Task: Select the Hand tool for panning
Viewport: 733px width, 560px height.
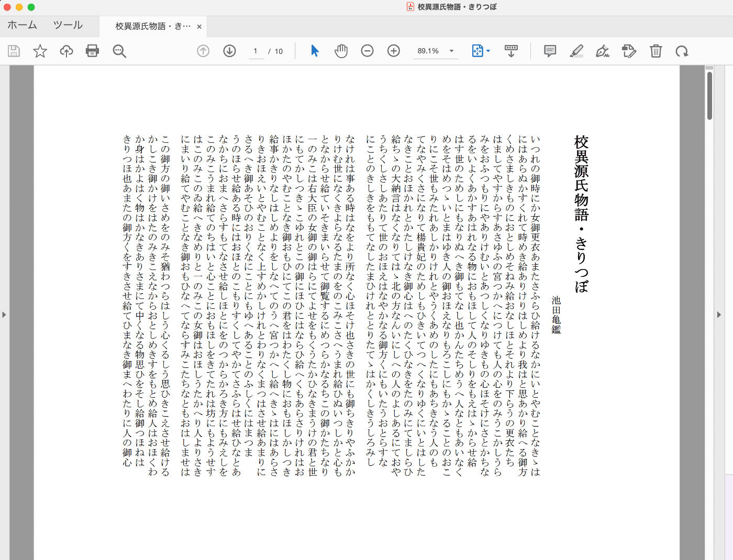Action: tap(341, 51)
